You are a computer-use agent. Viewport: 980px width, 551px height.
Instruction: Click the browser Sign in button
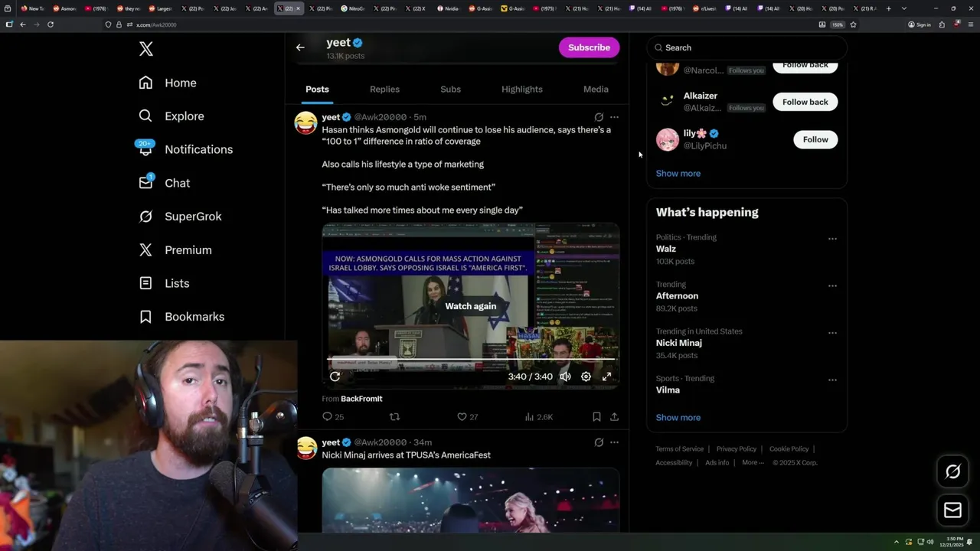920,24
